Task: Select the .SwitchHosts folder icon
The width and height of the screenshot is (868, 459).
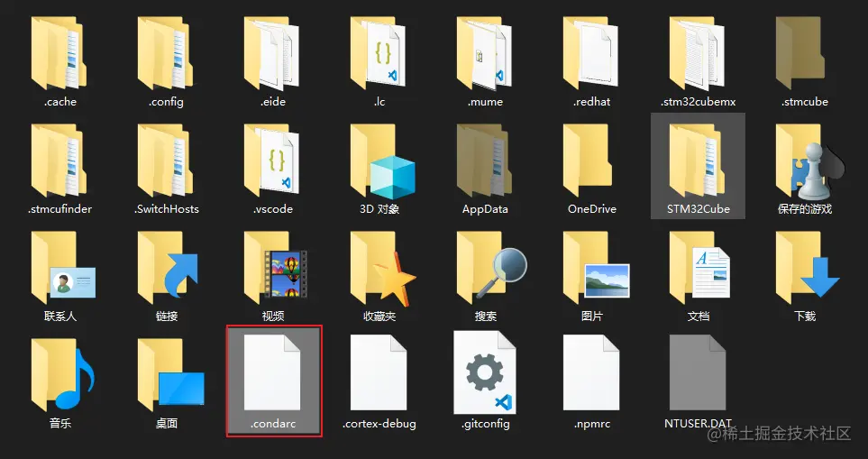Action: tap(165, 161)
